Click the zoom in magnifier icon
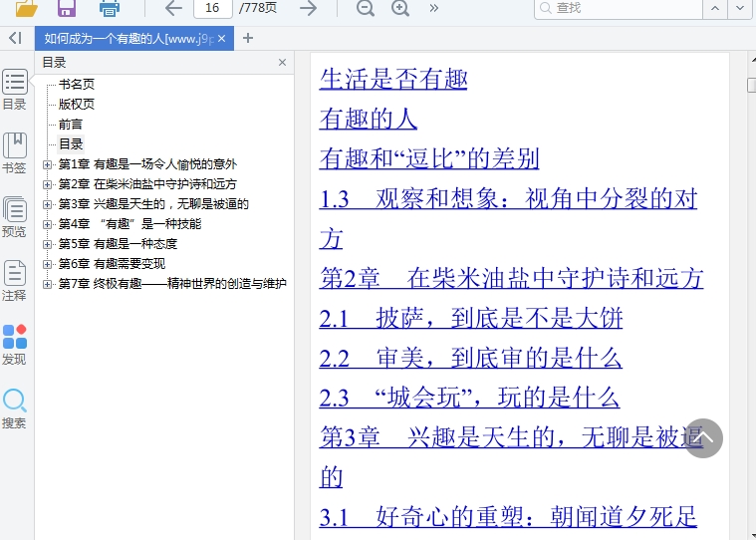Image resolution: width=756 pixels, height=540 pixels. [x=400, y=8]
